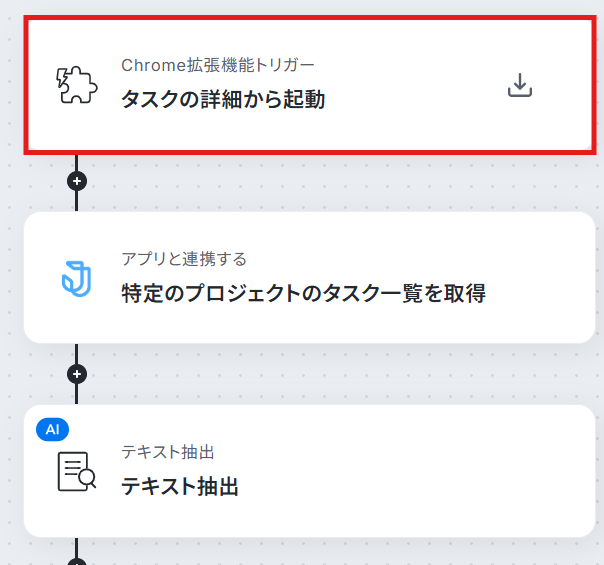This screenshot has width=604, height=565.
Task: Select the bold テキスト抽出 step title
Action: tap(180, 487)
